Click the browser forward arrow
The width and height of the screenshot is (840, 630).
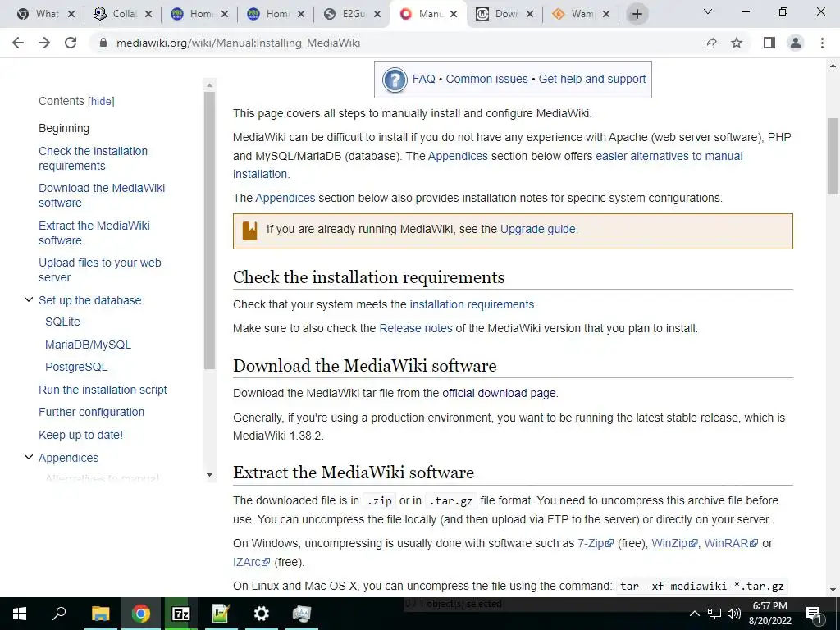[x=44, y=43]
